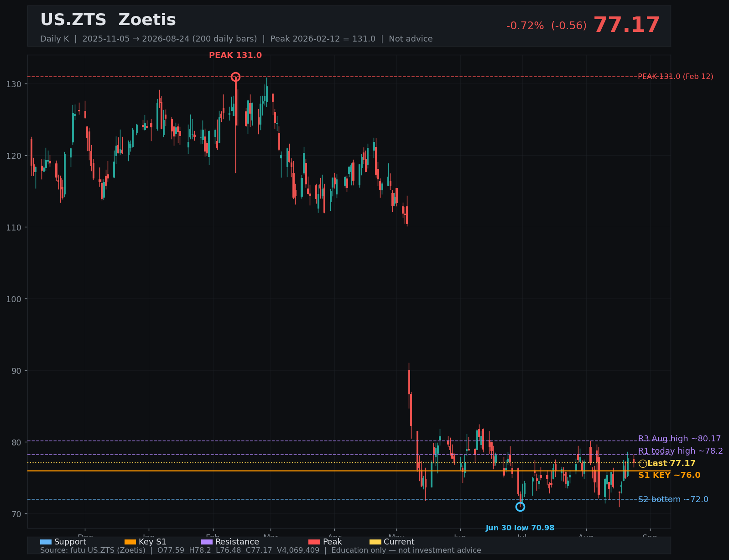The height and width of the screenshot is (560, 729).
Task: Click the 'R1 today high ~78.2' label
Action: 680,451
